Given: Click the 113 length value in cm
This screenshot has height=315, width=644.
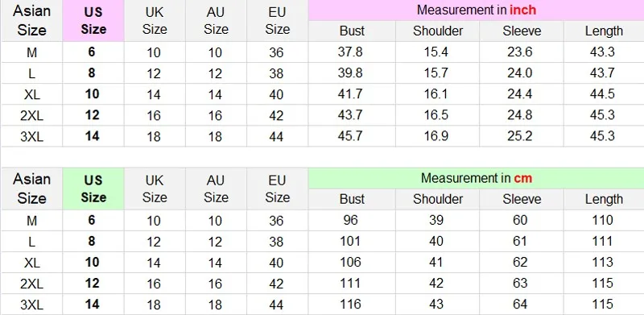Looking at the screenshot, I should tap(604, 263).
